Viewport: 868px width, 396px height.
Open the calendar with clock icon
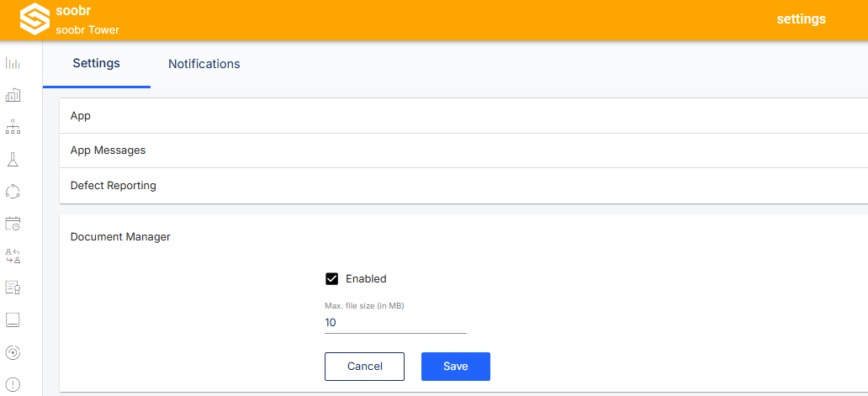(x=13, y=224)
